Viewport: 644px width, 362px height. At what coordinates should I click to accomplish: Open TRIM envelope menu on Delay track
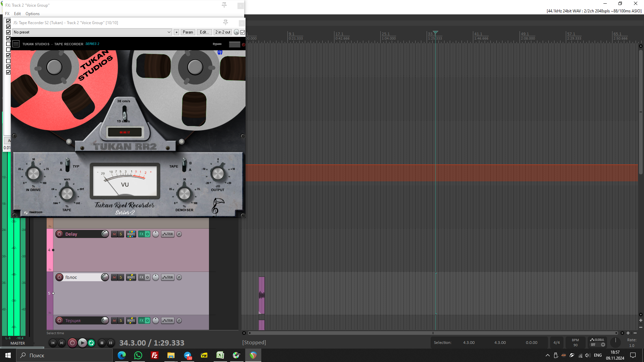[x=168, y=234]
